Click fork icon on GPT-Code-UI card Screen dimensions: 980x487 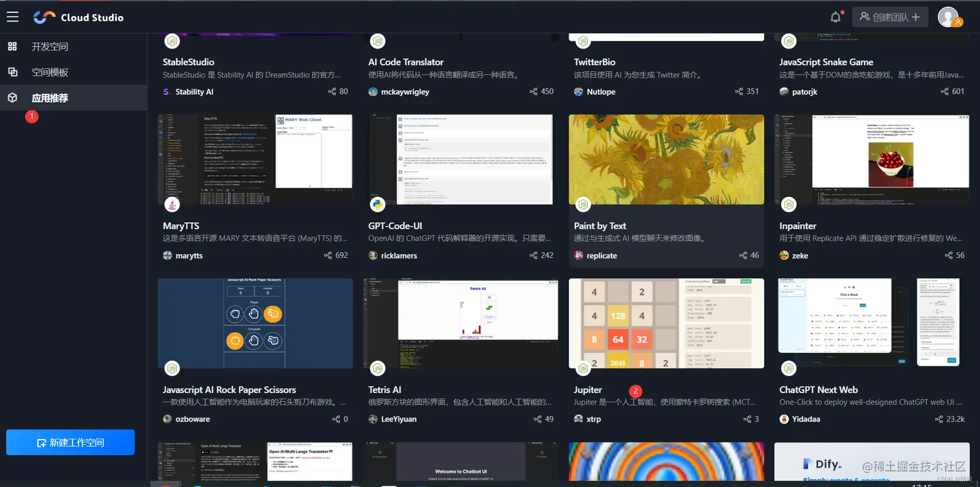click(533, 255)
